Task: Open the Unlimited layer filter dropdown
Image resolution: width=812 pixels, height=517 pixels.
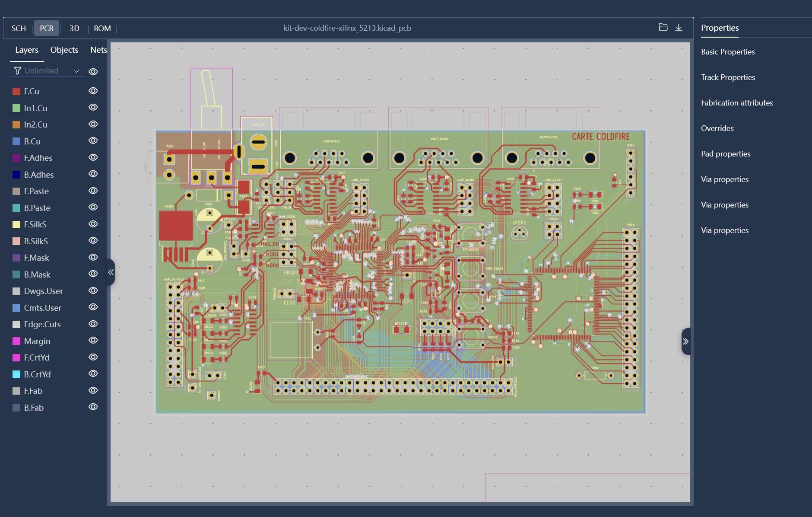Action: [76, 71]
